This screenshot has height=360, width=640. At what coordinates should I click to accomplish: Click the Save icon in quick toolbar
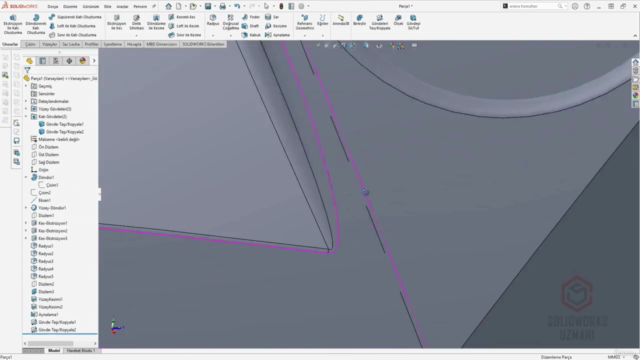click(x=208, y=6)
